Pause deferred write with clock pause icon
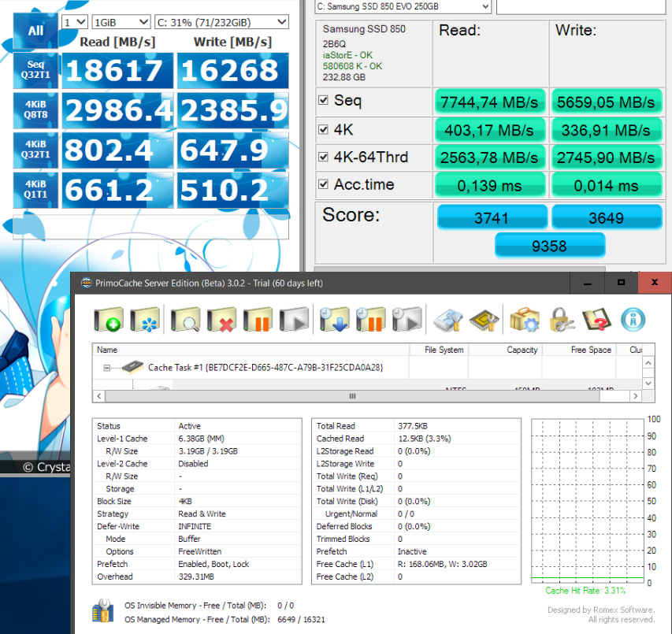 coord(371,320)
